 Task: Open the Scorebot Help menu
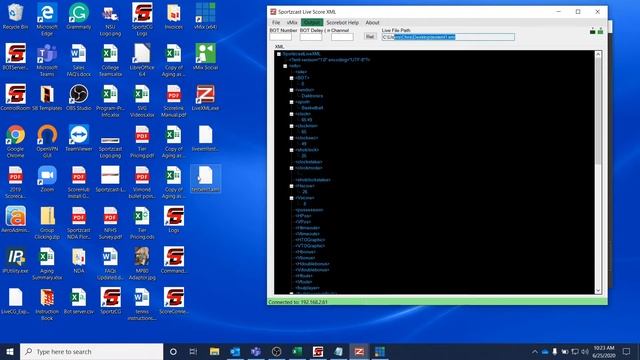[342, 22]
